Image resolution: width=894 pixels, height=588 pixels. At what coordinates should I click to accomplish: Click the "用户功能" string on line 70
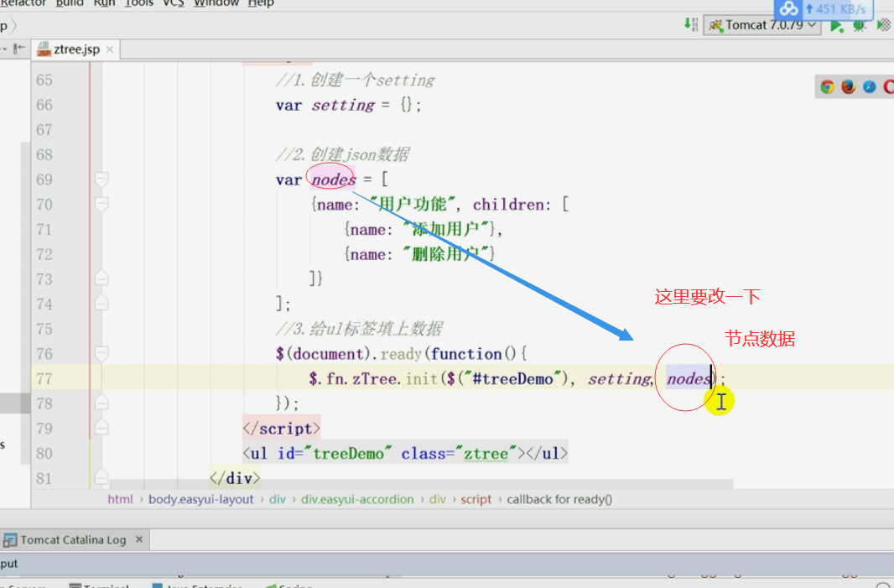tap(413, 204)
